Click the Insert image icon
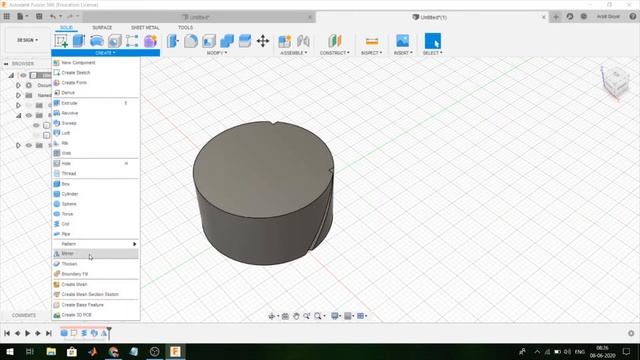 402,41
